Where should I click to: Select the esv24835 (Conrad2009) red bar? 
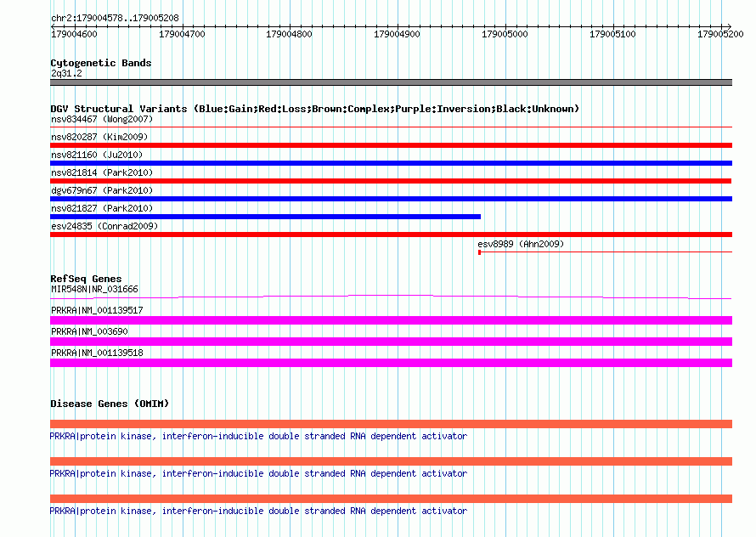pos(391,235)
